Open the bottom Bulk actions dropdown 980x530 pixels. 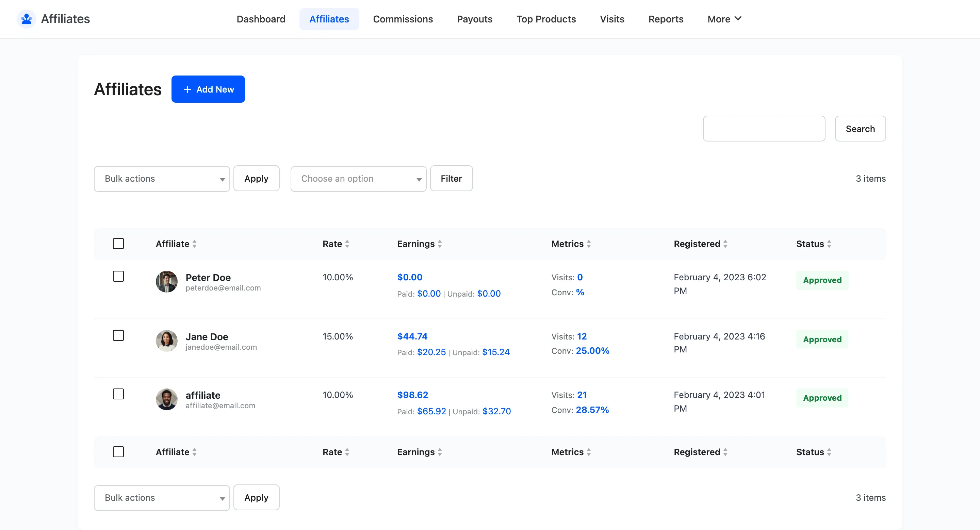click(162, 498)
